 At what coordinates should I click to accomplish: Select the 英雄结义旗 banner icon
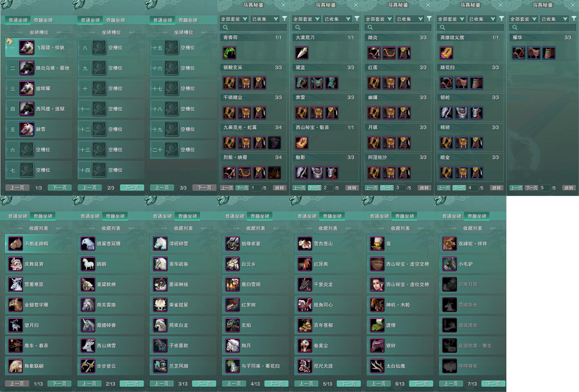pos(446,53)
